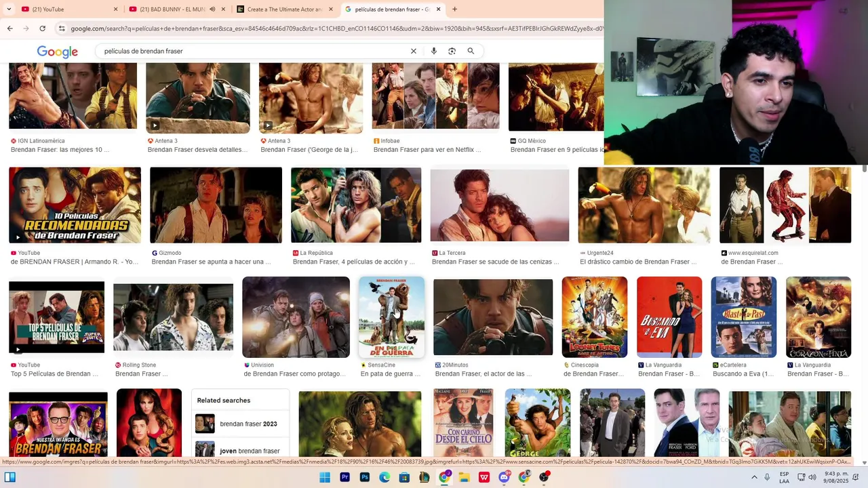
Task: Open Discord from taskbar
Action: tap(504, 477)
